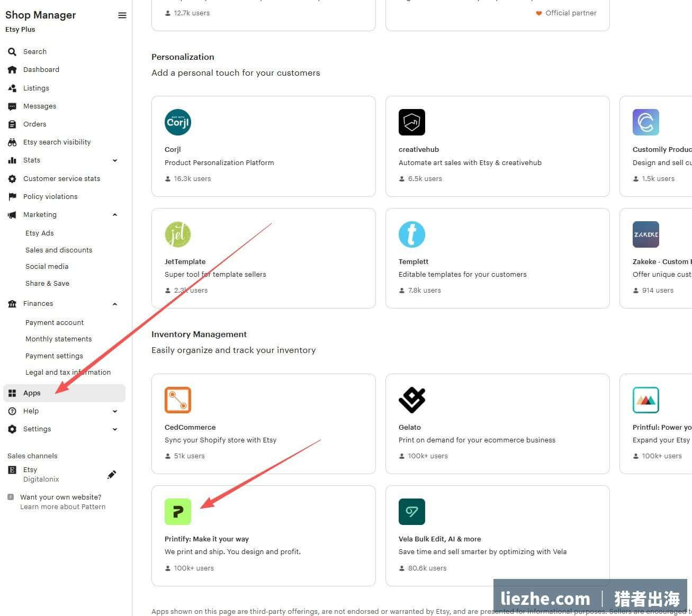Click the Vela Bulk Edit app logo
692x616 pixels.
[x=412, y=512]
